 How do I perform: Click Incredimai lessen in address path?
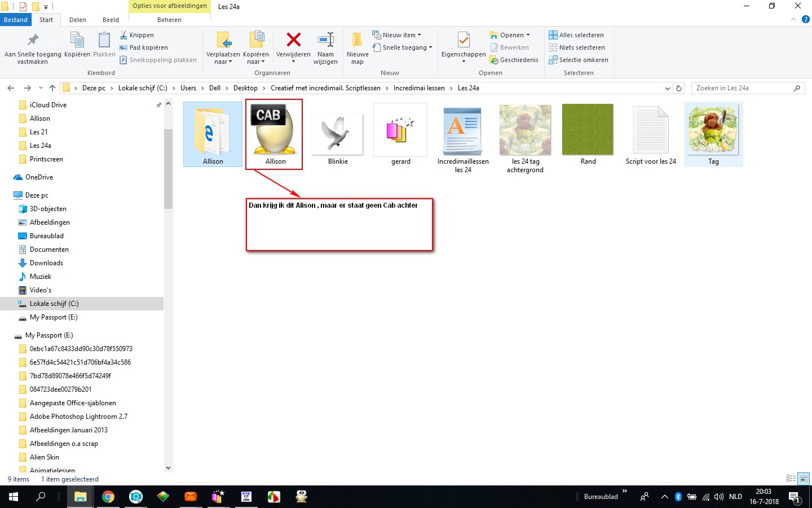[419, 88]
